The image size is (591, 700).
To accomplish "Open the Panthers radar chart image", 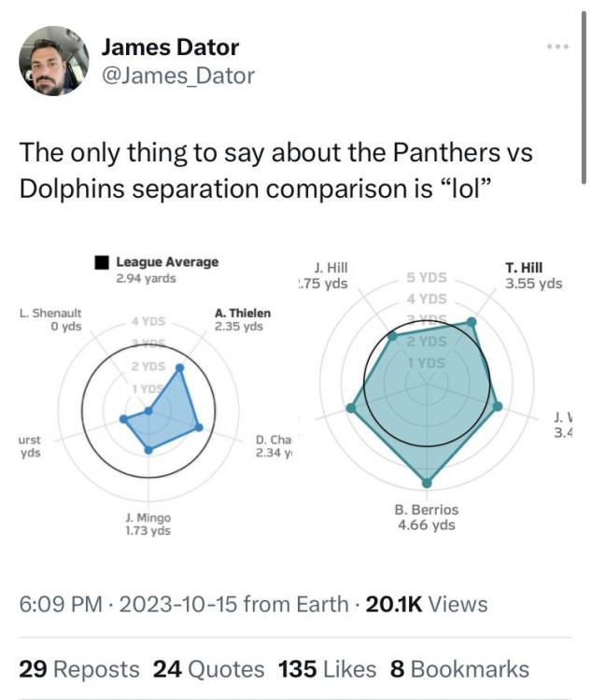I will pyautogui.click(x=149, y=401).
